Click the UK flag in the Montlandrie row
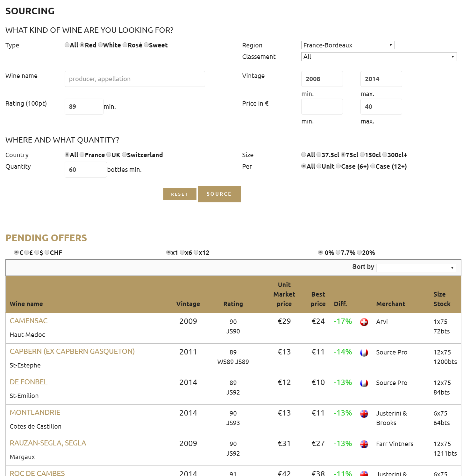The height and width of the screenshot is (476, 470). pyautogui.click(x=364, y=414)
